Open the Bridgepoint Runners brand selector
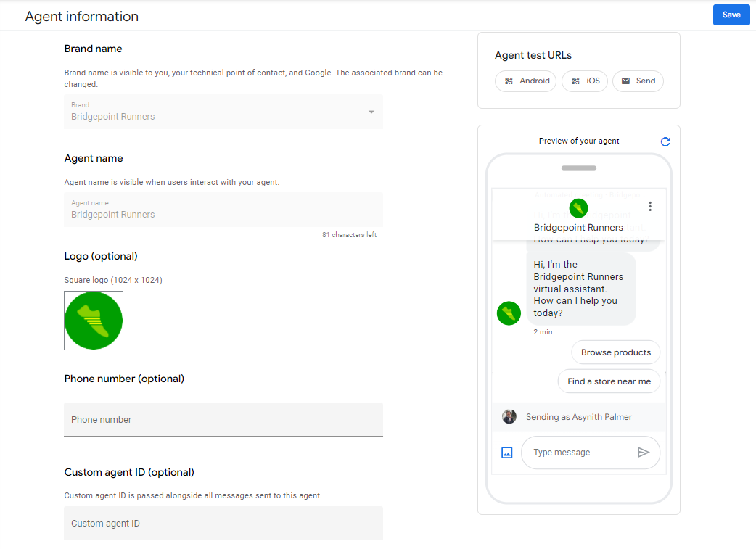The width and height of the screenshot is (756, 549). [x=218, y=112]
